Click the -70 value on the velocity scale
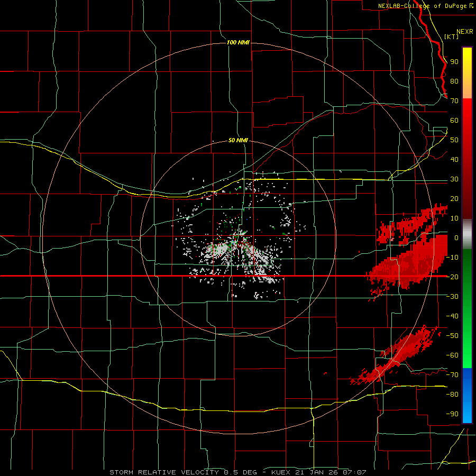The image size is (476, 476). pos(452,375)
